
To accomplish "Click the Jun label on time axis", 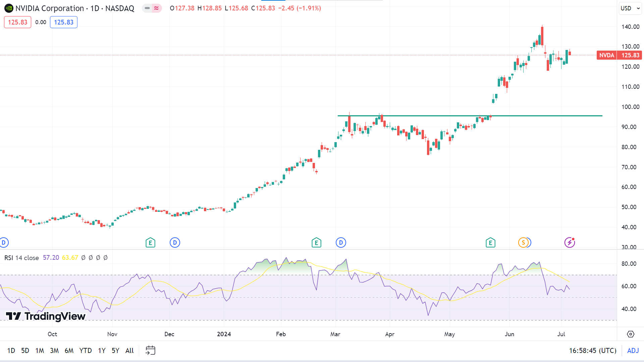I will pyautogui.click(x=509, y=334).
